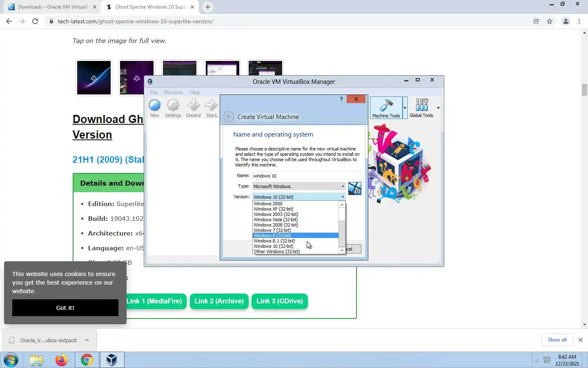Click the share page icon
This screenshot has width=588, height=368.
click(536, 21)
